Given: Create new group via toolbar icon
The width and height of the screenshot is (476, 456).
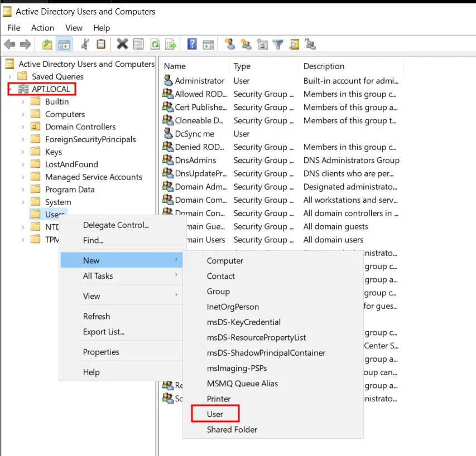Looking at the screenshot, I should (246, 44).
